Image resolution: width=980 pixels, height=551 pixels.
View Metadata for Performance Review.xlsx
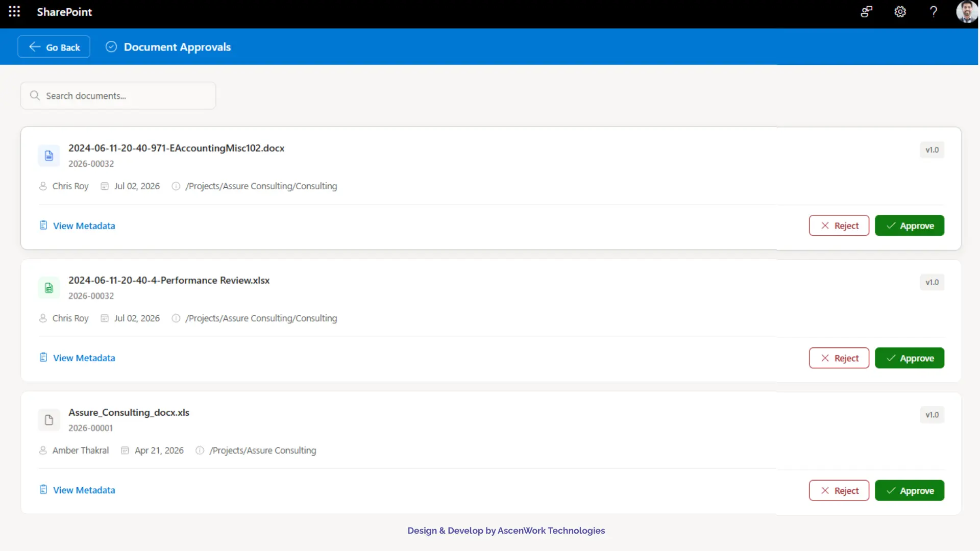tap(77, 358)
